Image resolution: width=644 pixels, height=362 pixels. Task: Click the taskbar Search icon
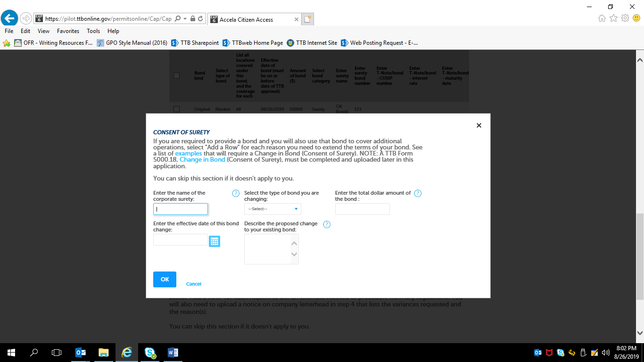[x=34, y=353]
